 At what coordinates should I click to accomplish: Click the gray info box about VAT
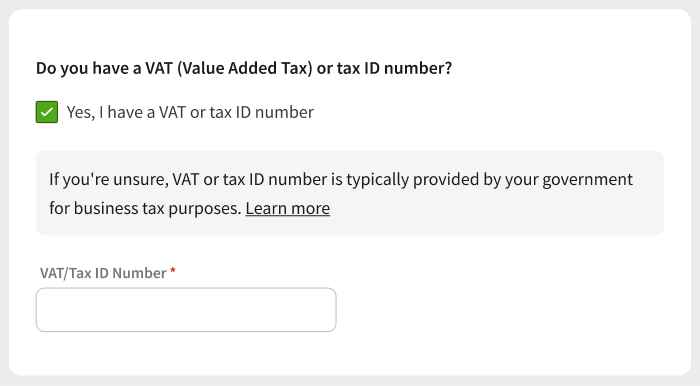coord(350,193)
